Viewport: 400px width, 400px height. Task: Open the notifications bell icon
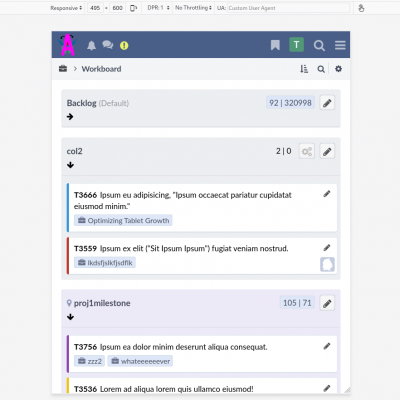click(91, 45)
